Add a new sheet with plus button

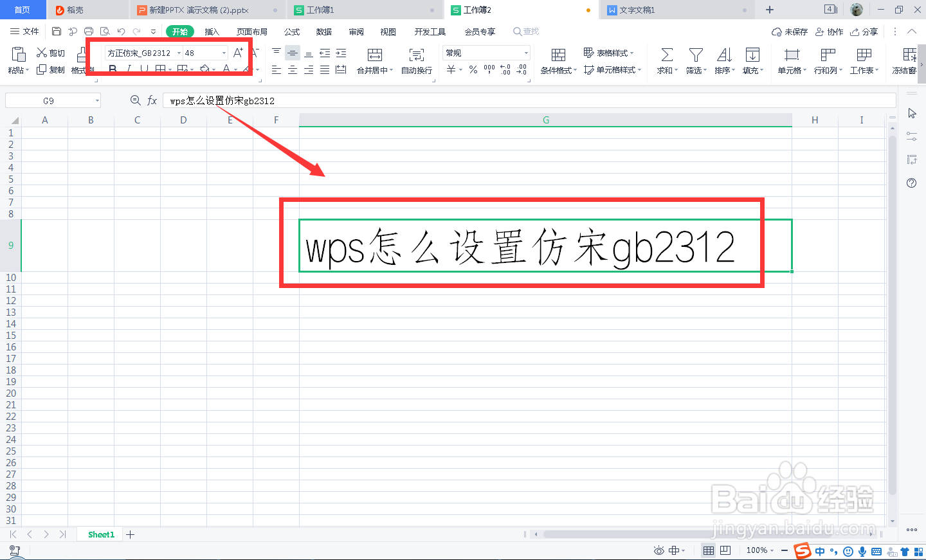pyautogui.click(x=131, y=534)
